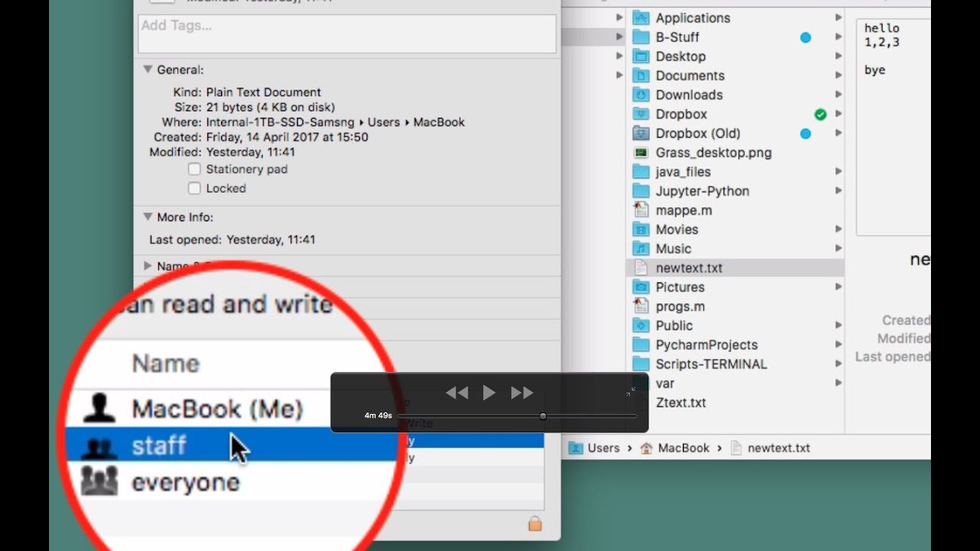This screenshot has width=980, height=551.
Task: Click the blue tag dot beside Dropbox (Old)
Action: (x=805, y=133)
